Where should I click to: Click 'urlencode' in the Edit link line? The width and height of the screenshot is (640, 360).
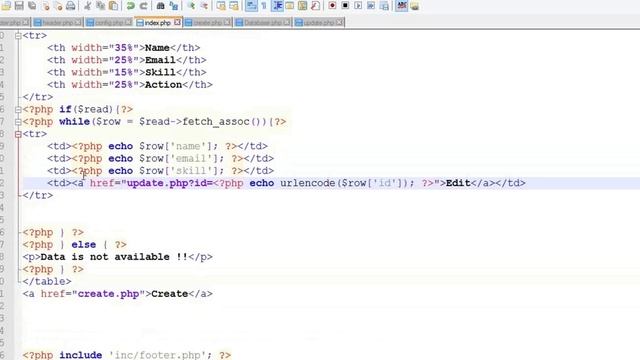pos(307,183)
